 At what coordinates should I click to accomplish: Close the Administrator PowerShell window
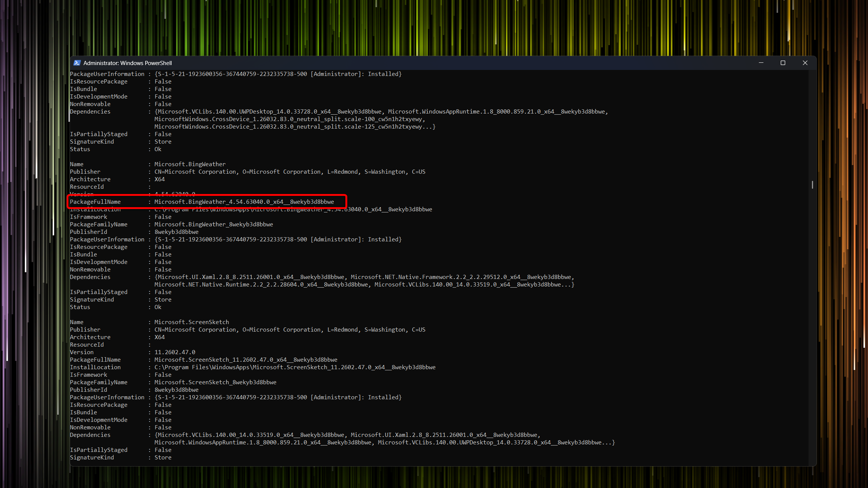[805, 63]
